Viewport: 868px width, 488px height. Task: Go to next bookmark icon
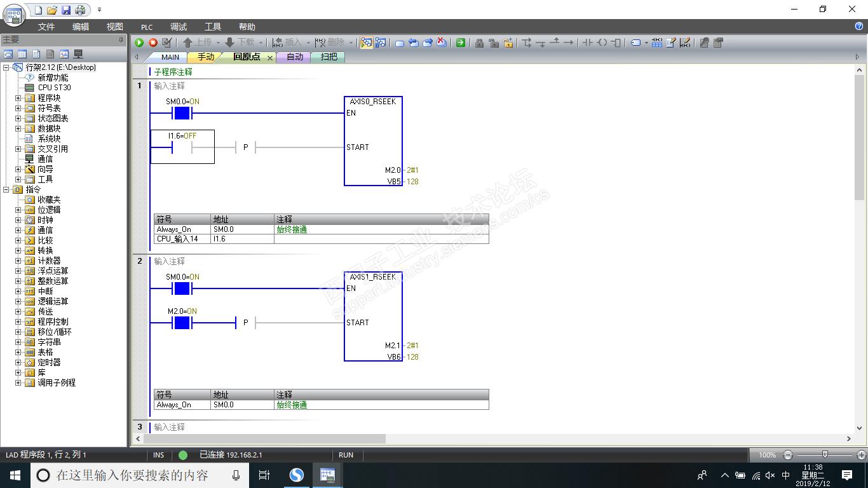pyautogui.click(x=428, y=43)
